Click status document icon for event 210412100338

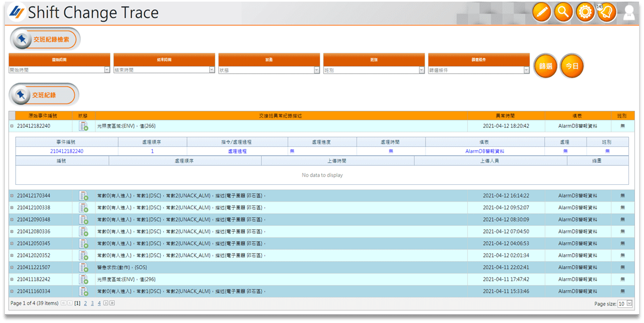click(x=83, y=208)
